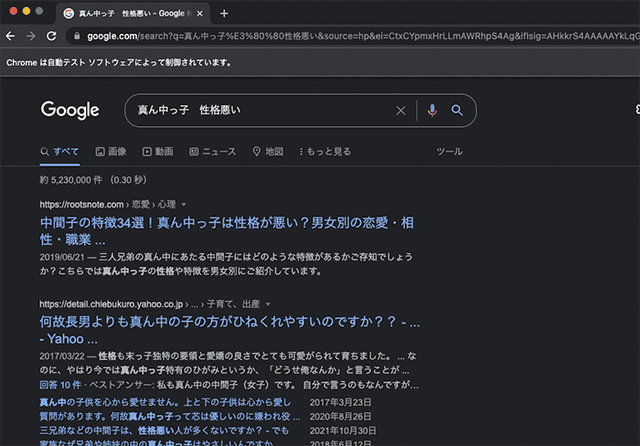The image size is (640, 446).
Task: Click the address bar URL
Action: pyautogui.click(x=362, y=36)
